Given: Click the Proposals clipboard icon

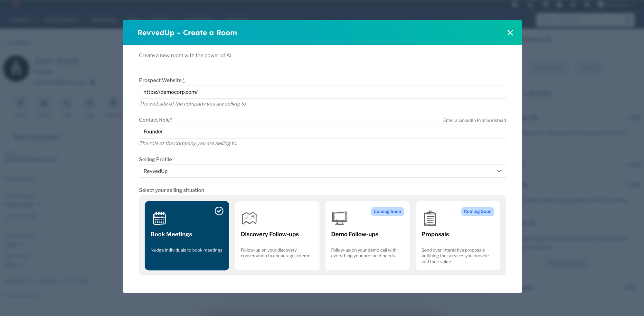Looking at the screenshot, I should pyautogui.click(x=430, y=218).
